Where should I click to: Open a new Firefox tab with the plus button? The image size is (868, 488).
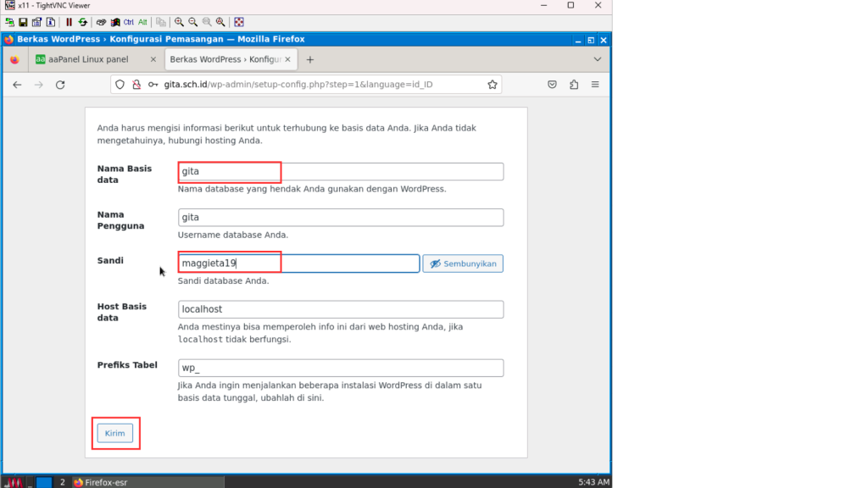(x=310, y=59)
